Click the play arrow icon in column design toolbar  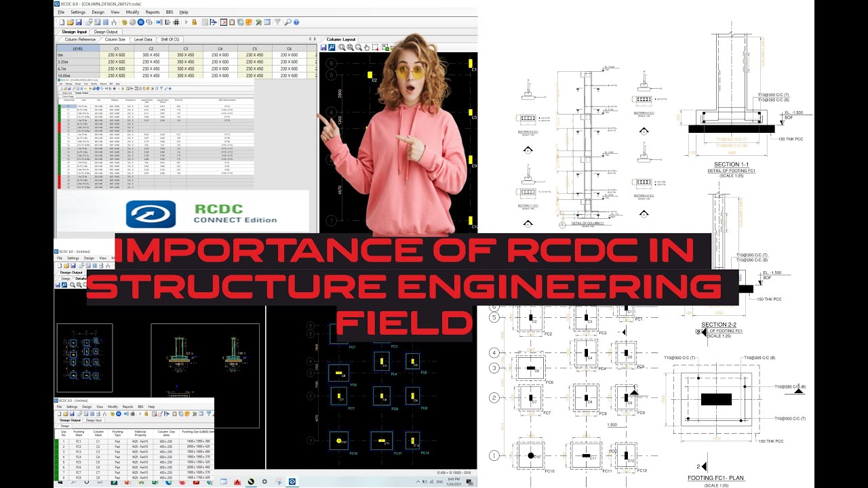pos(186,22)
